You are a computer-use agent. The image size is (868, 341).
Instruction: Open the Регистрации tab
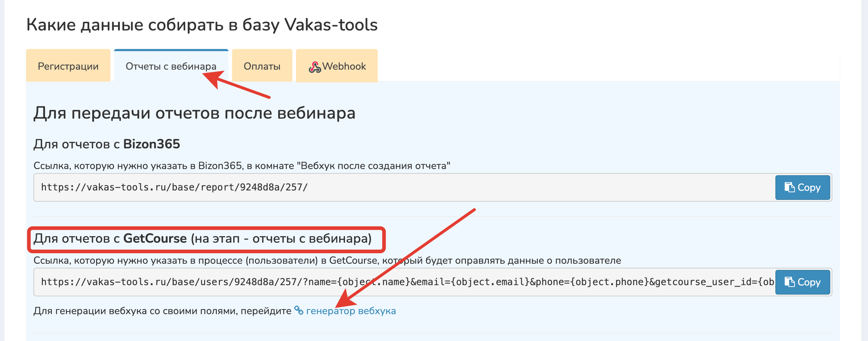68,66
